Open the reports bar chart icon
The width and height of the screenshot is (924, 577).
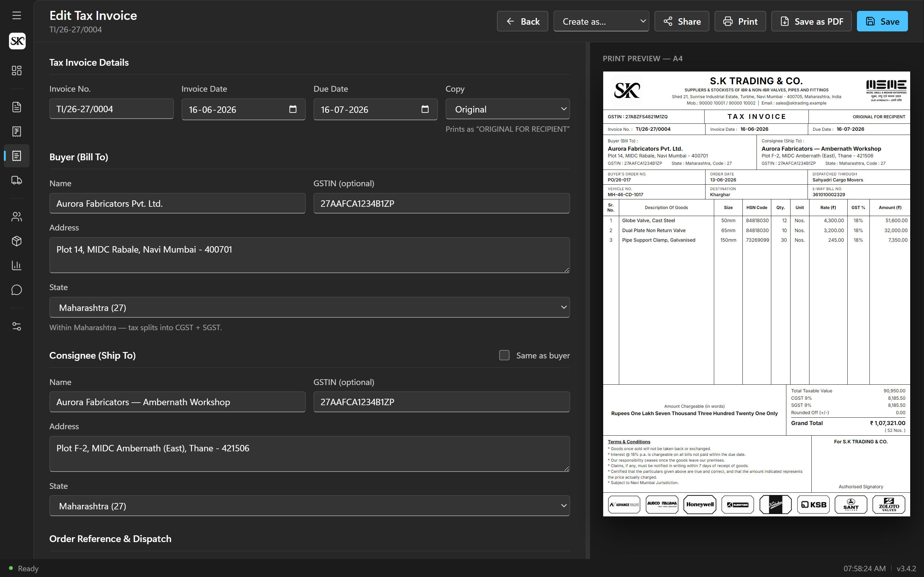pyautogui.click(x=16, y=266)
